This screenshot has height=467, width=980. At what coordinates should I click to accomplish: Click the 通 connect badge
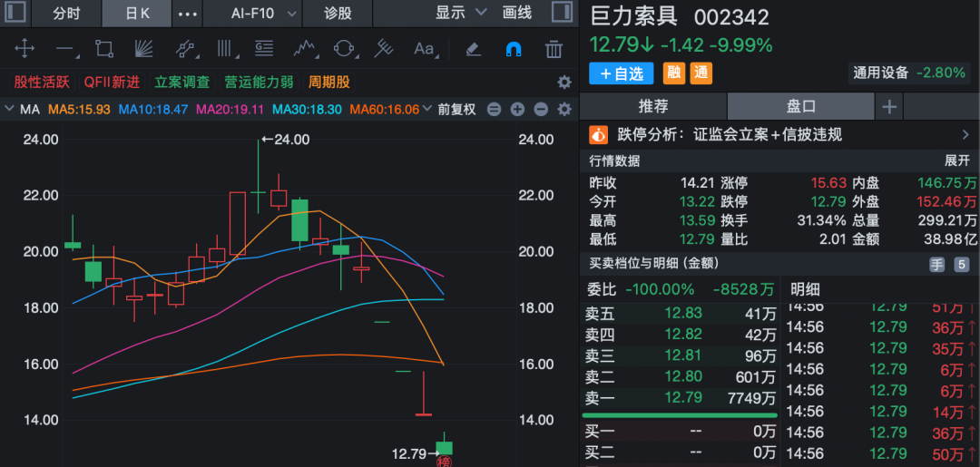tap(701, 73)
